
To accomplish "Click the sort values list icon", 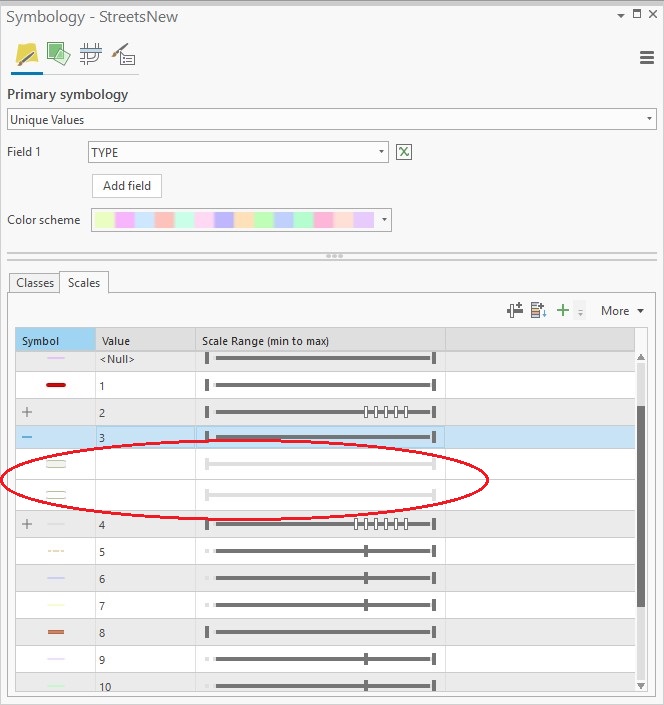I will (538, 310).
